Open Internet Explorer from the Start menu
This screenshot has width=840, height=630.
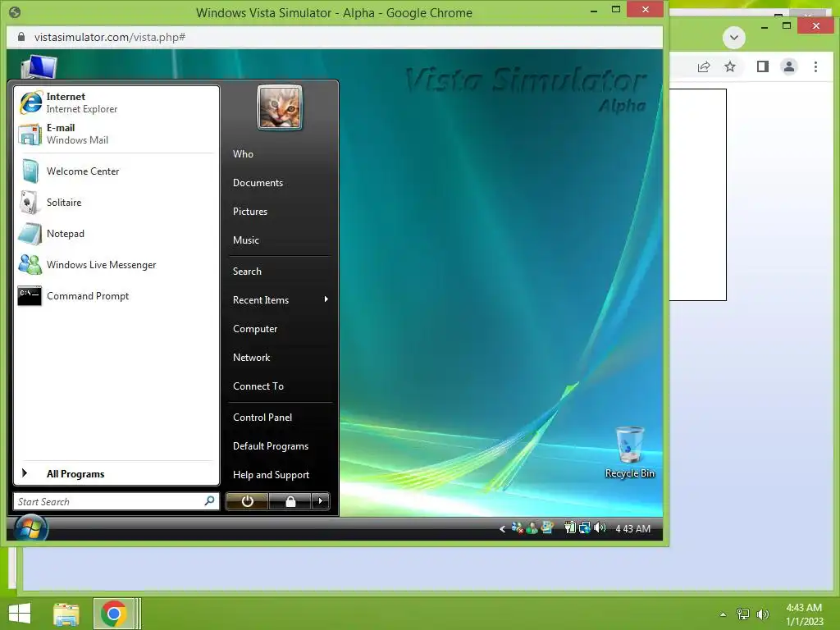point(116,103)
